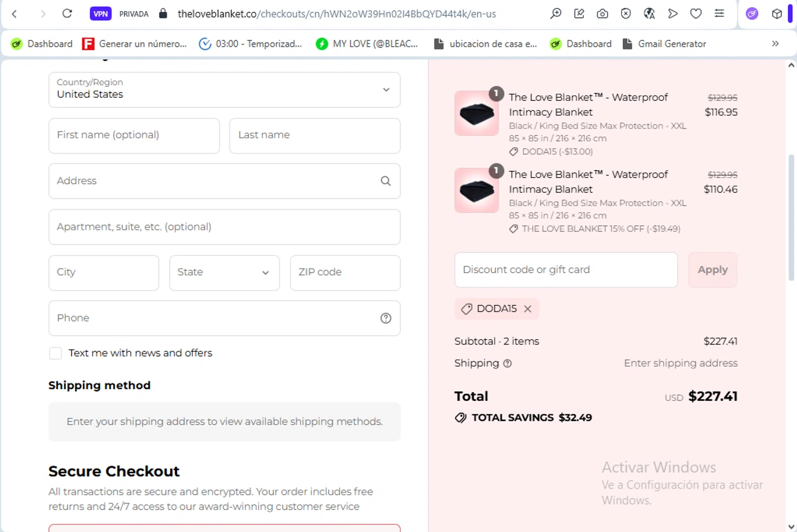
Task: Add page to favorites with heart icon
Action: tap(696, 14)
